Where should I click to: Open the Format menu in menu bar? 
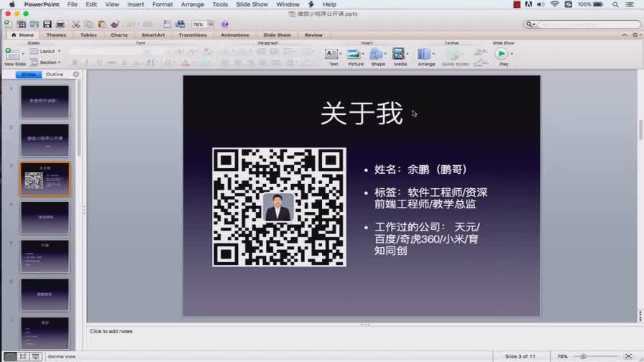pos(162,4)
